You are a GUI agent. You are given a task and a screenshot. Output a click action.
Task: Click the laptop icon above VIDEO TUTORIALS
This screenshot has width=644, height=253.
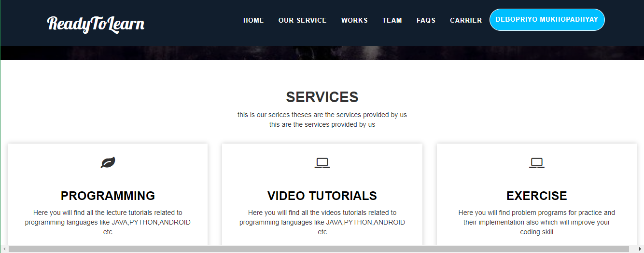tap(322, 163)
